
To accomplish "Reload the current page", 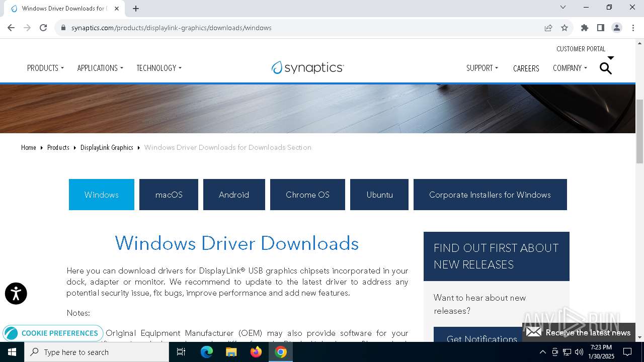I will tap(43, 28).
